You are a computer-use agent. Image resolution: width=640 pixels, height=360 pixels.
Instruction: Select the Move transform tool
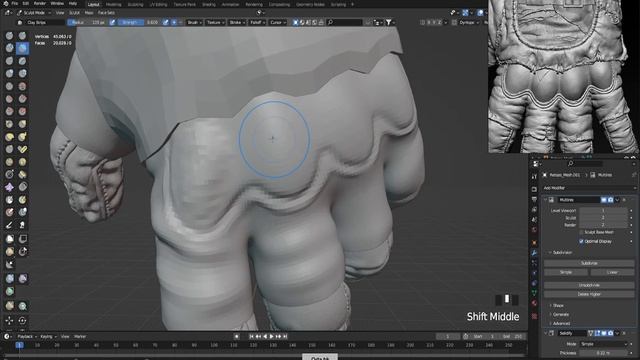[x=9, y=320]
